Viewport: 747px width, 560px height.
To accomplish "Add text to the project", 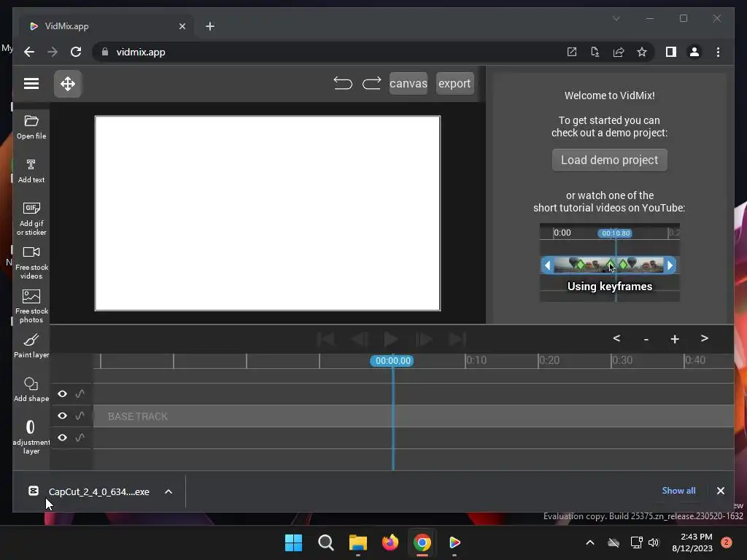I will [x=31, y=171].
